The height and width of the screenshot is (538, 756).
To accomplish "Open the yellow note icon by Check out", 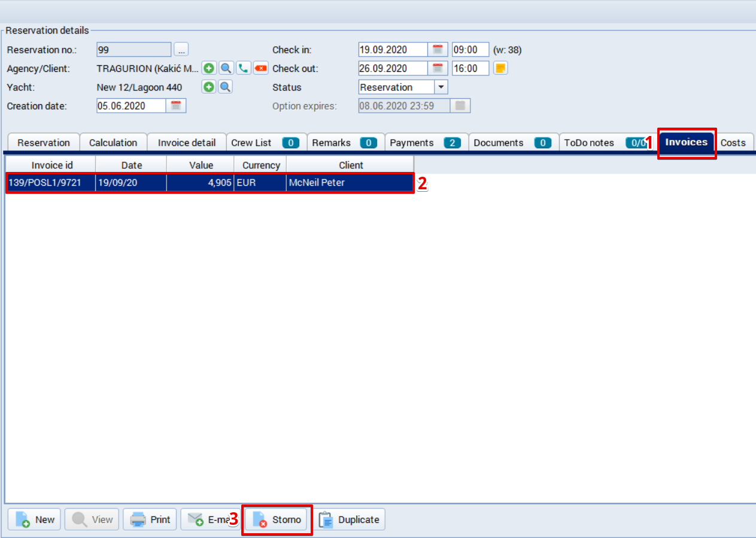I will pyautogui.click(x=500, y=68).
